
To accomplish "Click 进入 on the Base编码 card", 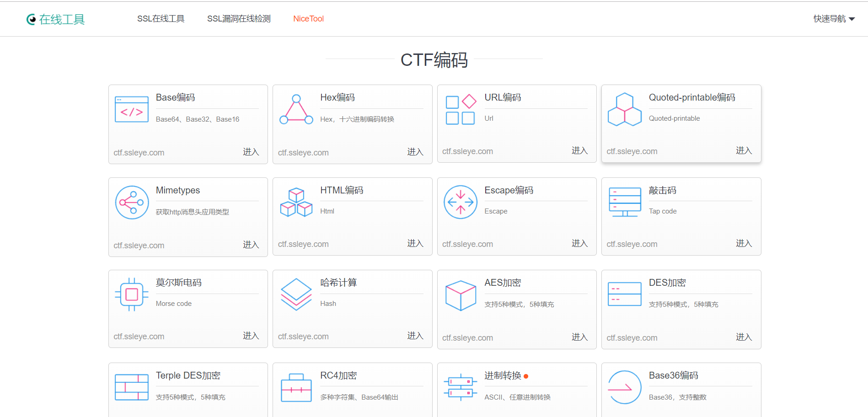I will pyautogui.click(x=251, y=152).
